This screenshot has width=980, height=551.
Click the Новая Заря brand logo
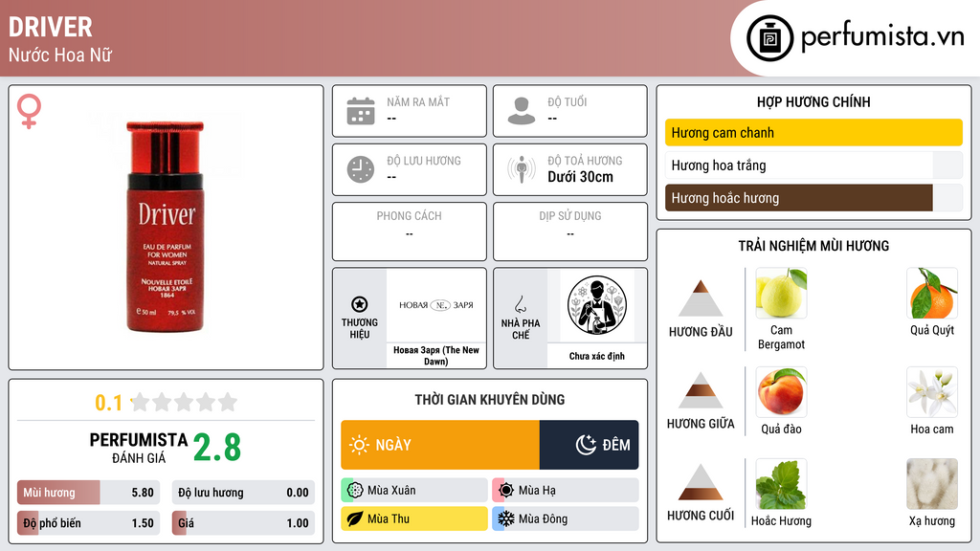click(436, 305)
